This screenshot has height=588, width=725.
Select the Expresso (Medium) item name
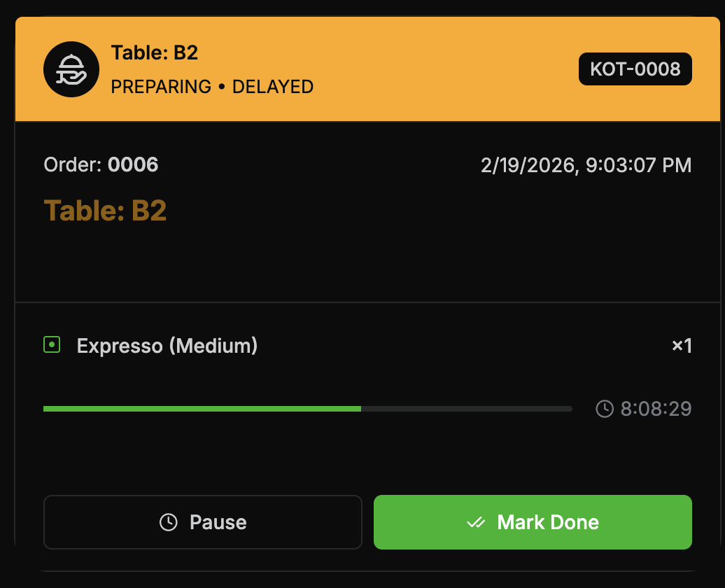167,346
